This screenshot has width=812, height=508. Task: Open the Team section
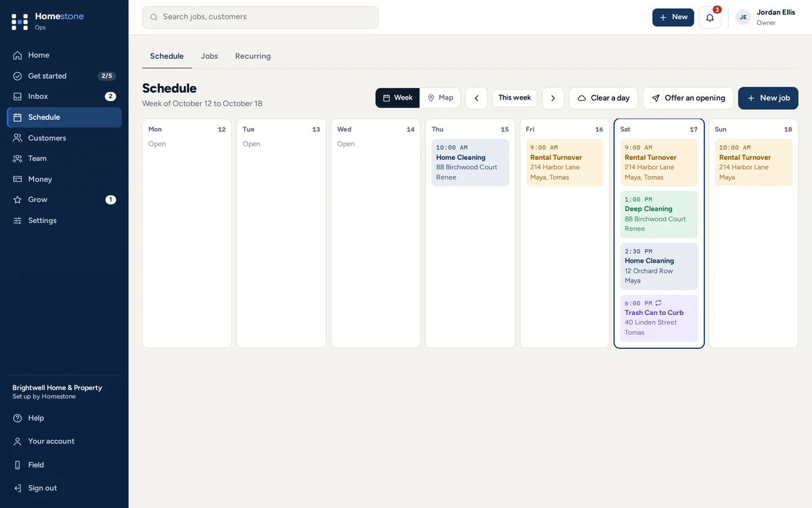coord(64,158)
